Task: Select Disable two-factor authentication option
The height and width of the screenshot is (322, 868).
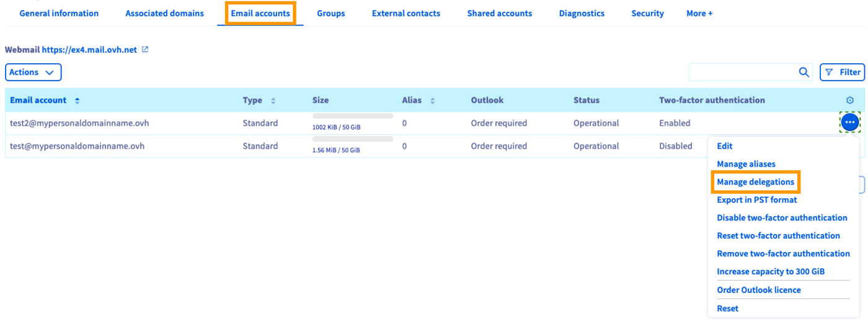Action: pyautogui.click(x=782, y=218)
